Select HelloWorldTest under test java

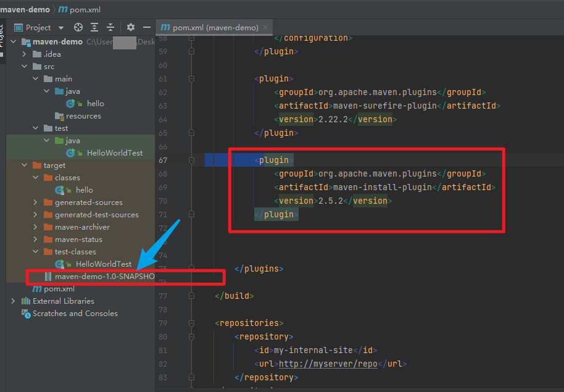pos(114,153)
